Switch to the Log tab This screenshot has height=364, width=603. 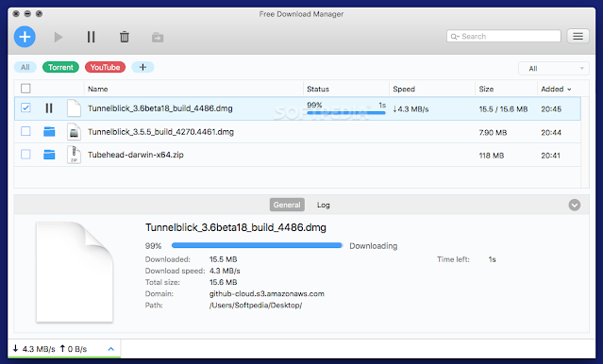pyautogui.click(x=324, y=205)
